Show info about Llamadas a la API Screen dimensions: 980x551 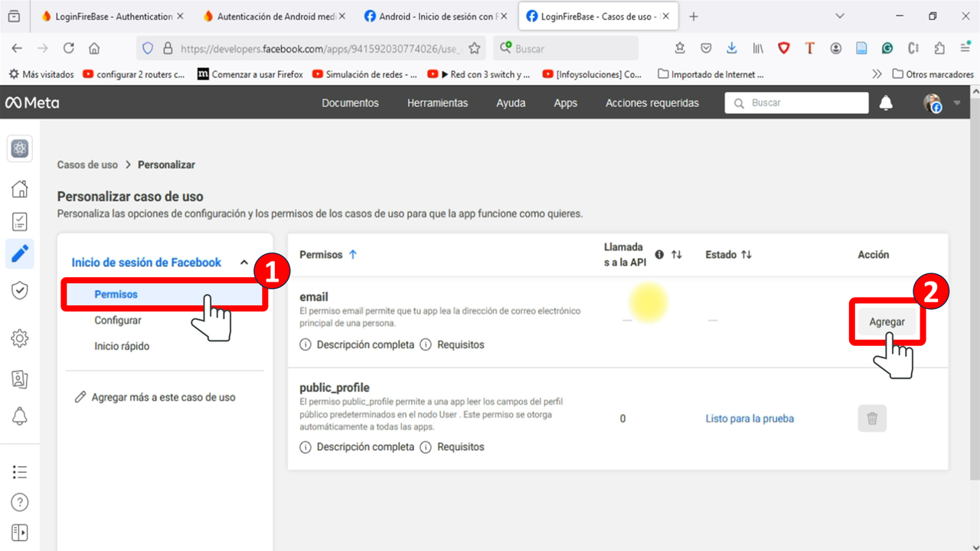coord(659,254)
